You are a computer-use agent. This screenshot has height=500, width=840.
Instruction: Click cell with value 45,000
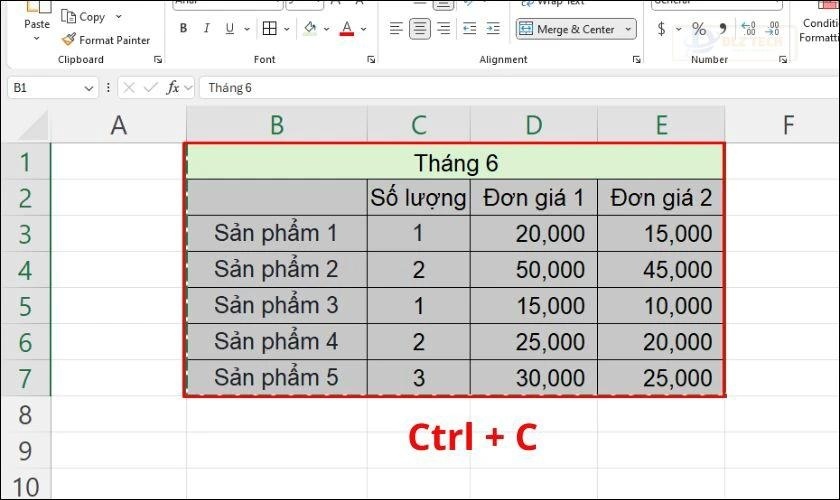point(661,270)
